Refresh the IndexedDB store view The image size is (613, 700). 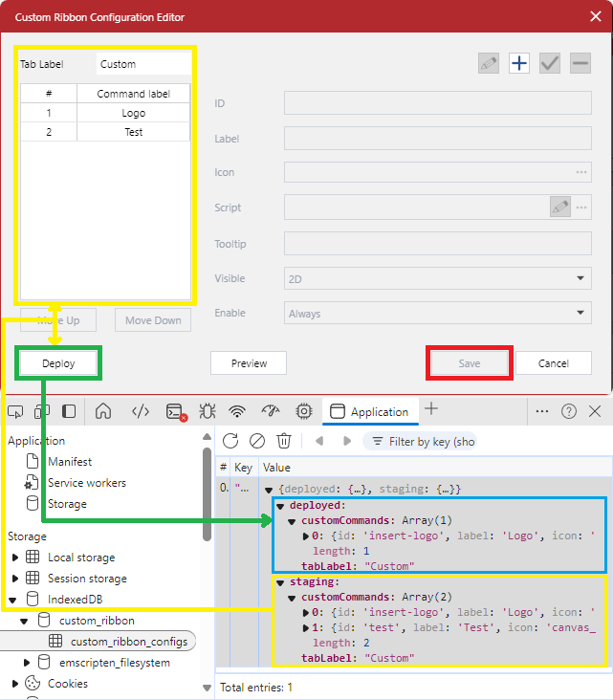tap(230, 441)
